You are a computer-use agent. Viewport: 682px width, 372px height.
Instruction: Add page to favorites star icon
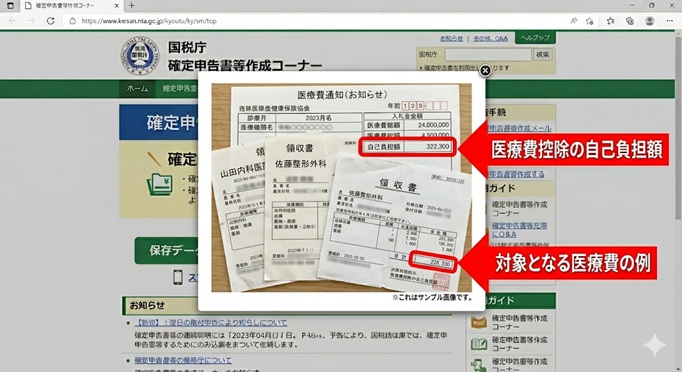click(x=590, y=21)
